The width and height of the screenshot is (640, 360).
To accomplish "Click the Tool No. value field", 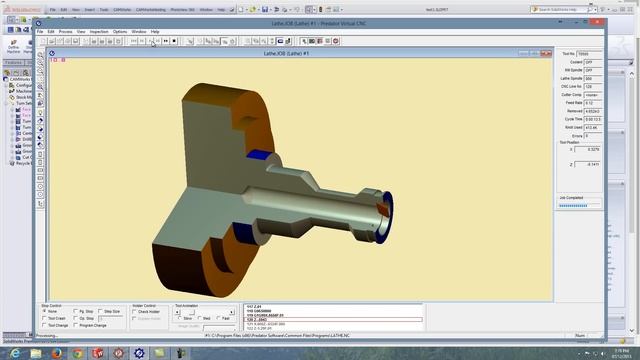I will click(x=589, y=53).
